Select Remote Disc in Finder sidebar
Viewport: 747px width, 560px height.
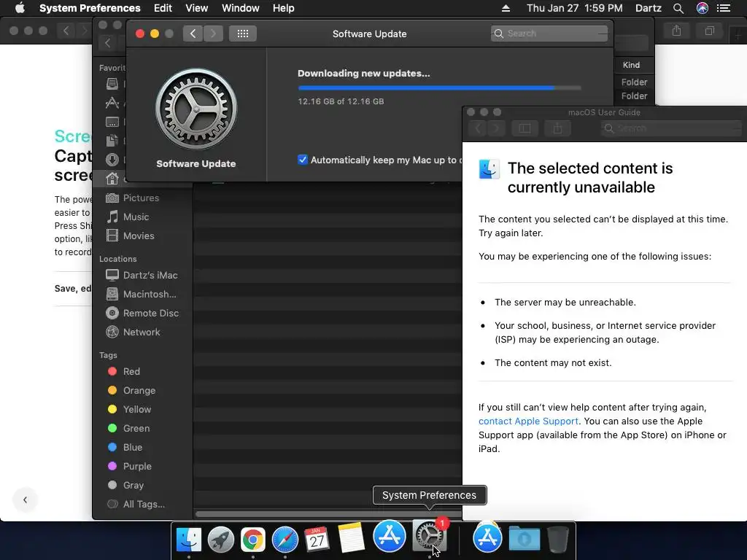pos(150,314)
